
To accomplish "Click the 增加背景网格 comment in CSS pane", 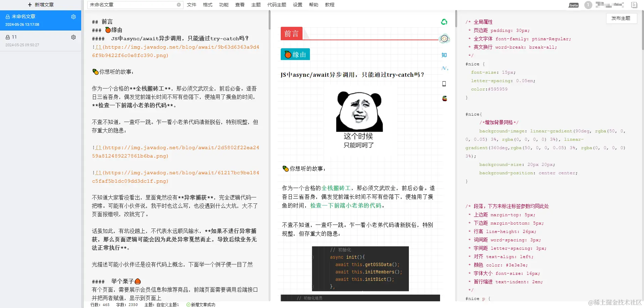I will click(499, 122).
